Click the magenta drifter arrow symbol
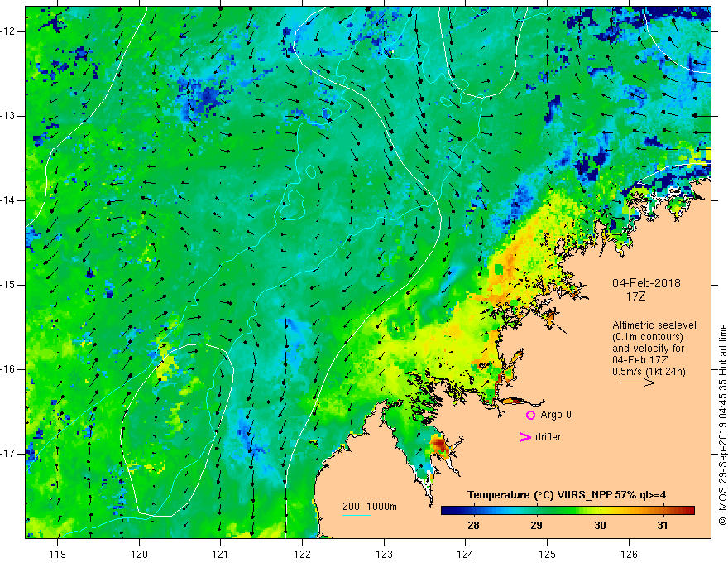This screenshot has height=563, width=728. [x=524, y=437]
